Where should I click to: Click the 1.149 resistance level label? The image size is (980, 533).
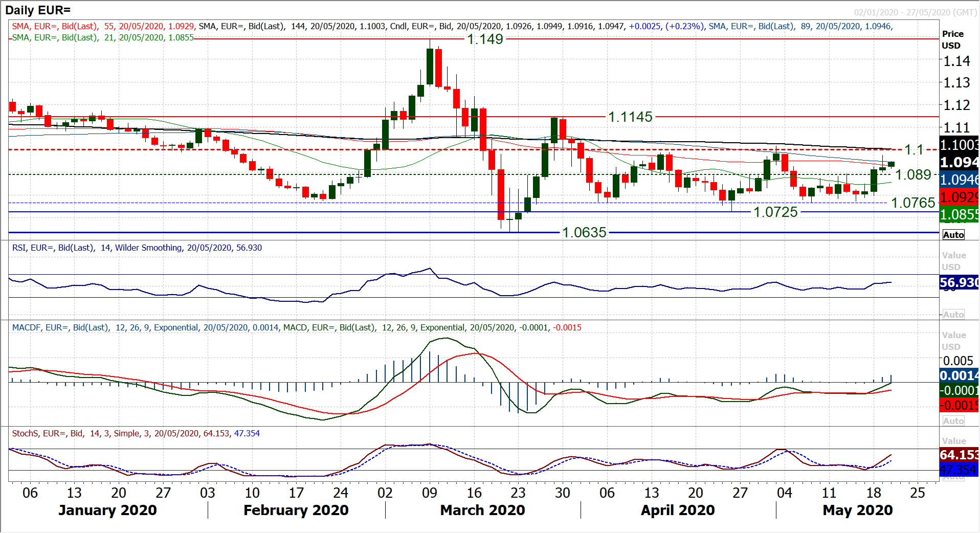click(485, 39)
